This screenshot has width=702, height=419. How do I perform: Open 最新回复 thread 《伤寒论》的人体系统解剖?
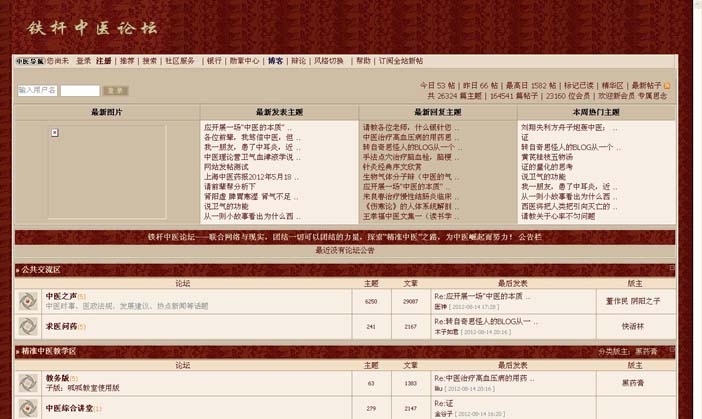(x=411, y=206)
